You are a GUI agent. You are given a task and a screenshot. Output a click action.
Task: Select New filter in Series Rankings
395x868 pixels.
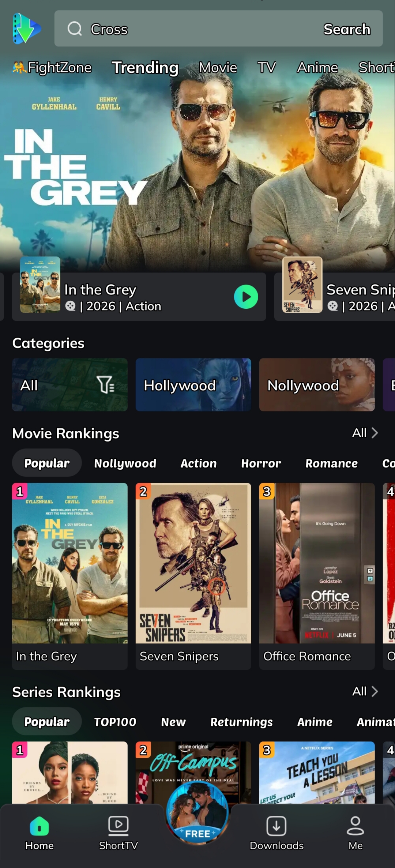coord(173,722)
